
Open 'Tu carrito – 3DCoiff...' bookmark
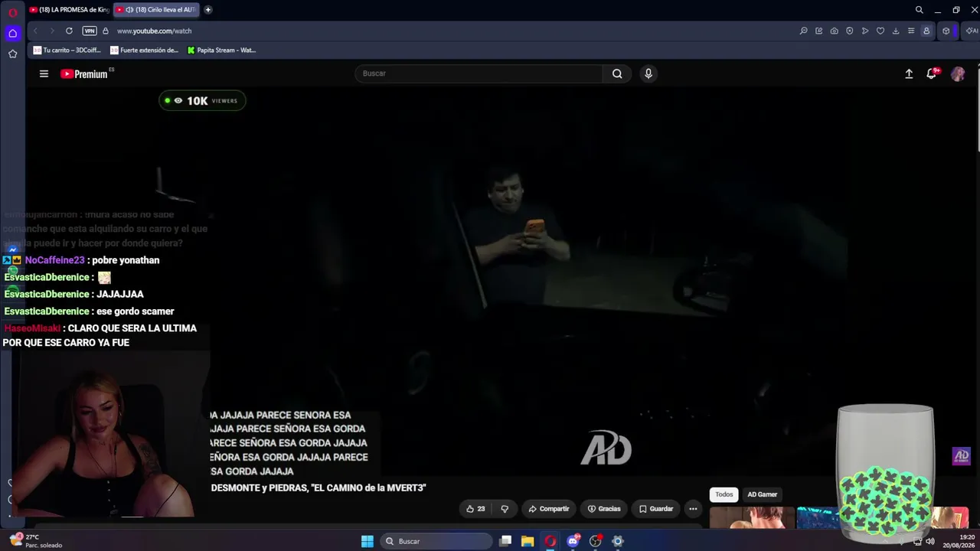(x=67, y=50)
